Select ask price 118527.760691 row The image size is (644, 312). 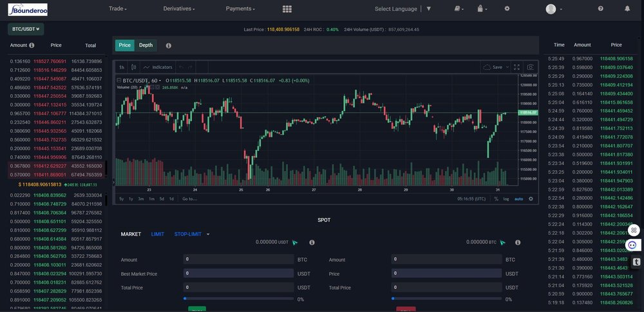(x=56, y=61)
